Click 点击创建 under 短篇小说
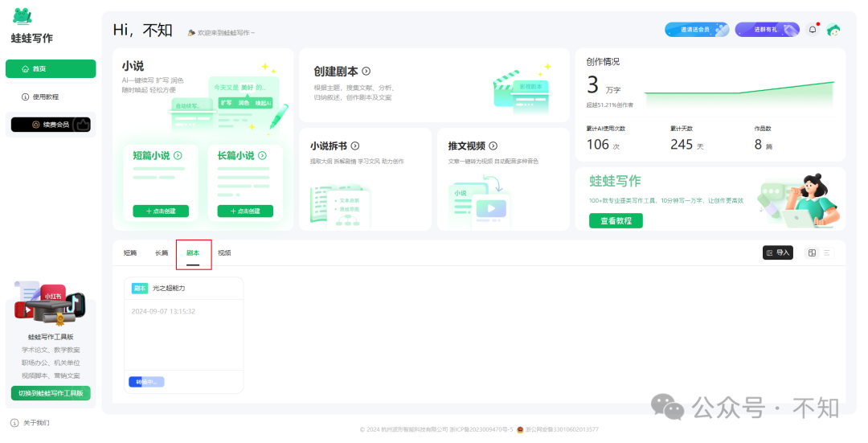Screen dimensions: 868x443 point(161,211)
